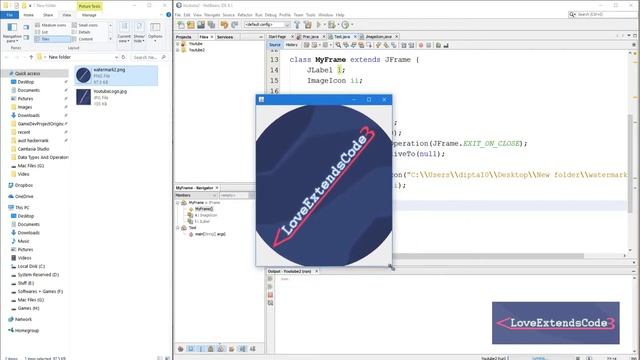Click the New File icon in NetBeans toolbar
The height and width of the screenshot is (360, 640).
tap(181, 25)
